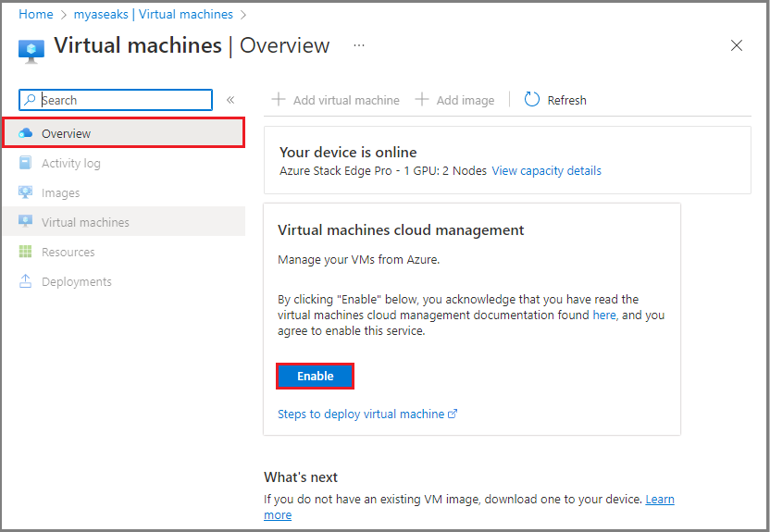This screenshot has height=532, width=770.
Task: Open View capacity details link
Action: pos(547,171)
